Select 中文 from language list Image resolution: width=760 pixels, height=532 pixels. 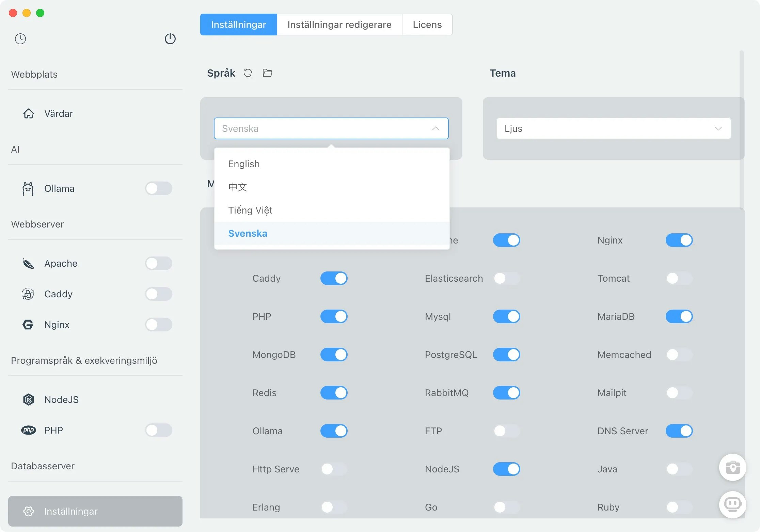(x=332, y=187)
